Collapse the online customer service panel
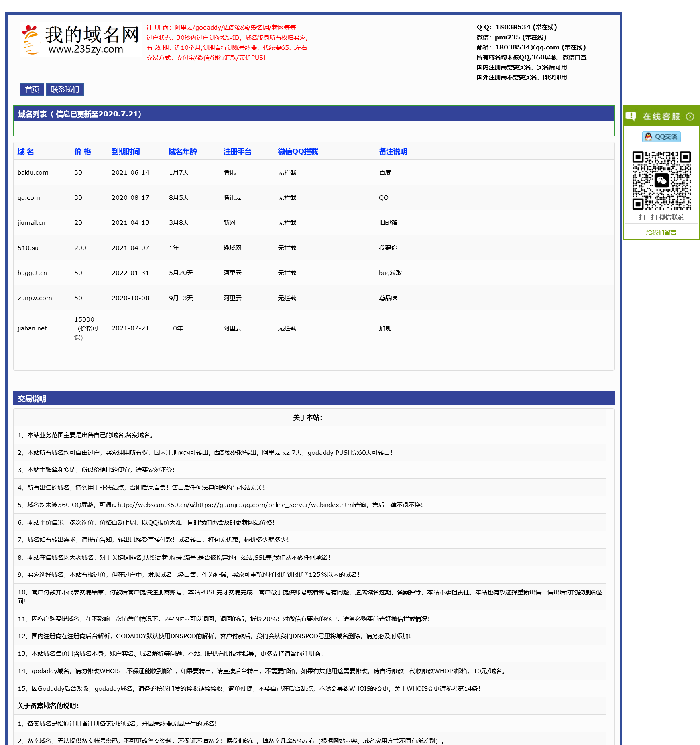 (691, 117)
